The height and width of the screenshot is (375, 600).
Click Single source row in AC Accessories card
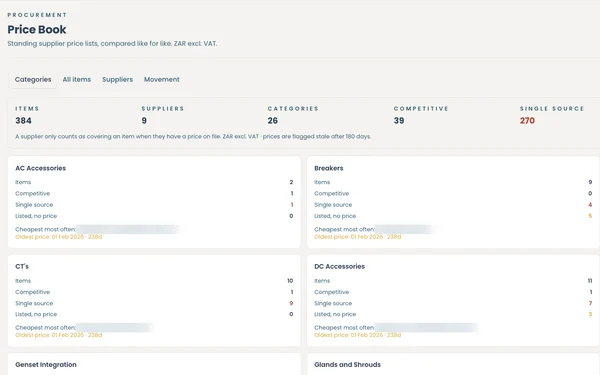(x=154, y=205)
